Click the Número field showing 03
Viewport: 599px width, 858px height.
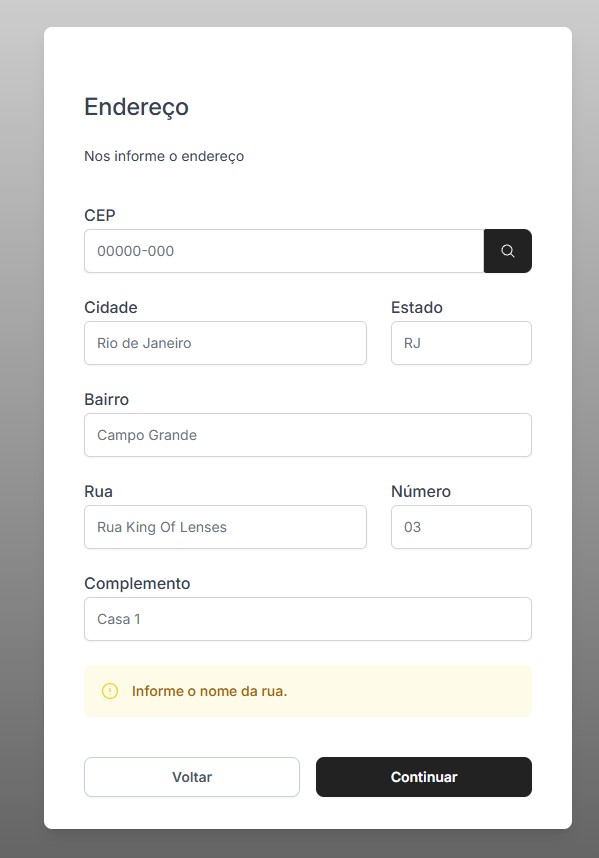[461, 527]
